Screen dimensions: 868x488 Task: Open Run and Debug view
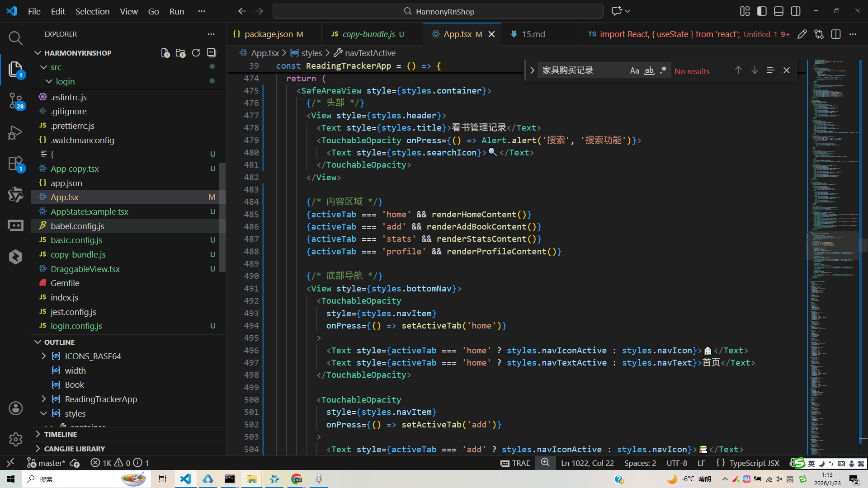[15, 132]
